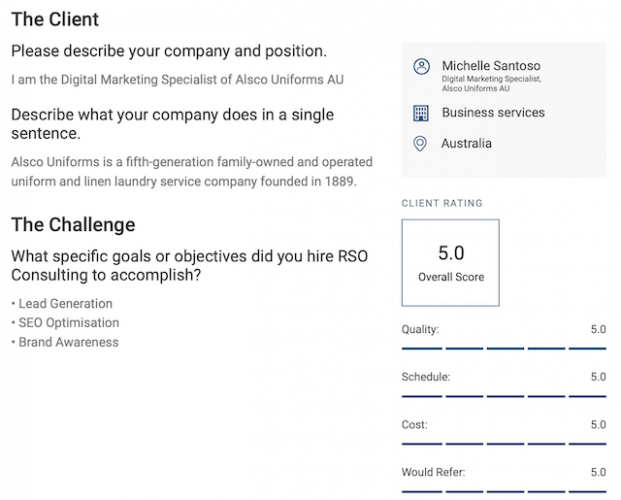This screenshot has height=500, width=621.
Task: Click the 'Alsco Uniforms is a fifth-generation' answer
Action: (x=192, y=172)
